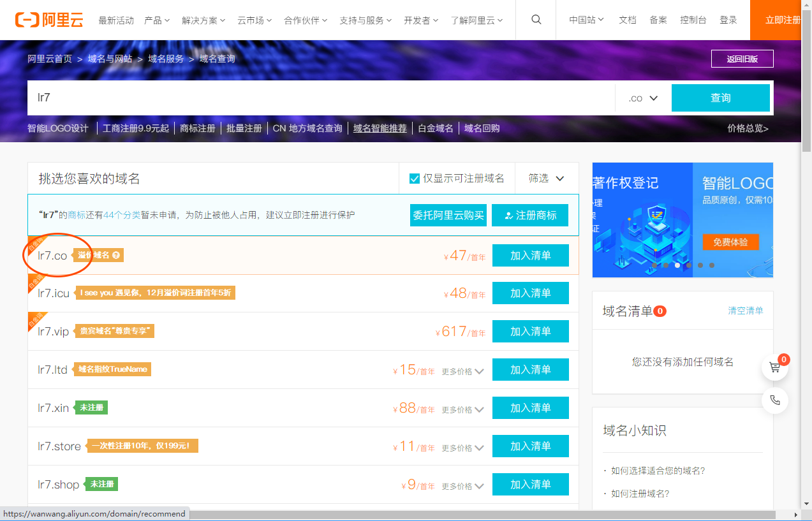The height and width of the screenshot is (521, 812).
Task: Click the Aliyun logo
Action: [x=49, y=20]
